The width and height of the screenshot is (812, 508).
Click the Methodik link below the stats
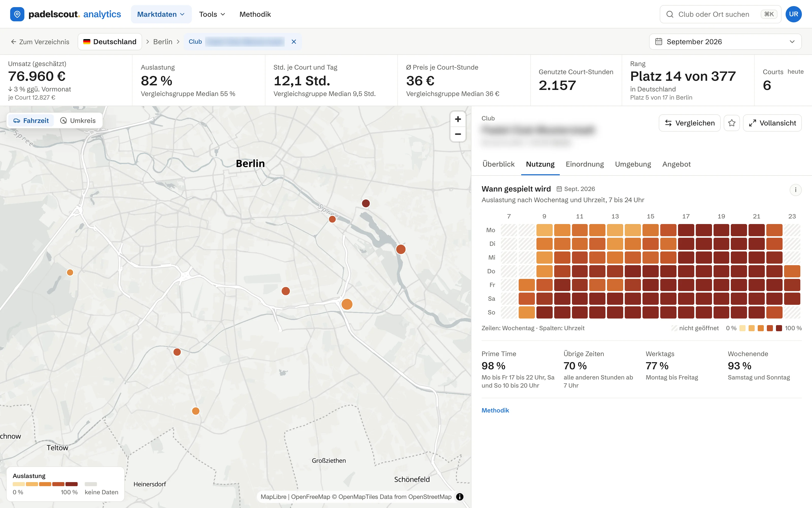point(495,410)
